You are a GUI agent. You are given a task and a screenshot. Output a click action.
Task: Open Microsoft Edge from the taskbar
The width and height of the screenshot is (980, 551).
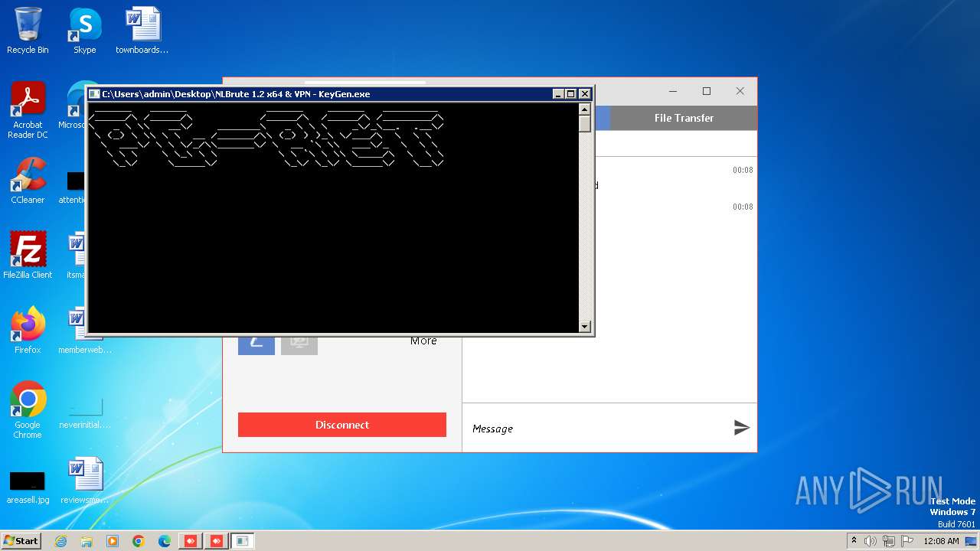point(165,541)
